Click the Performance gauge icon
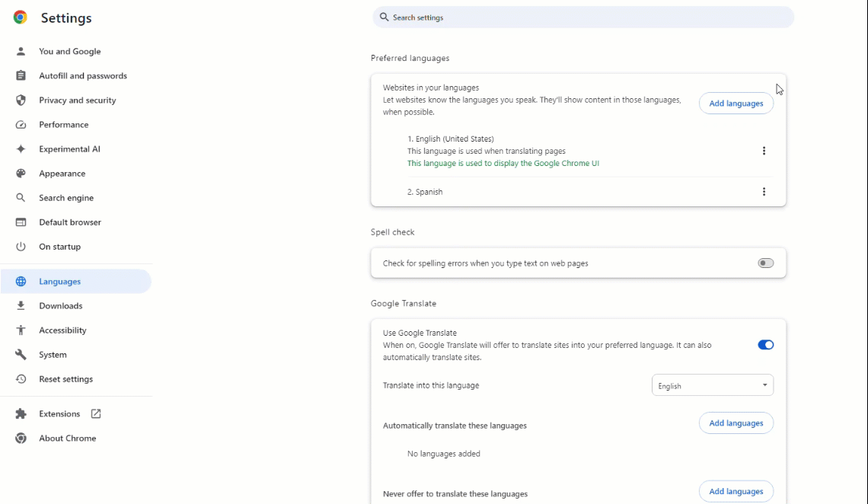 [21, 125]
